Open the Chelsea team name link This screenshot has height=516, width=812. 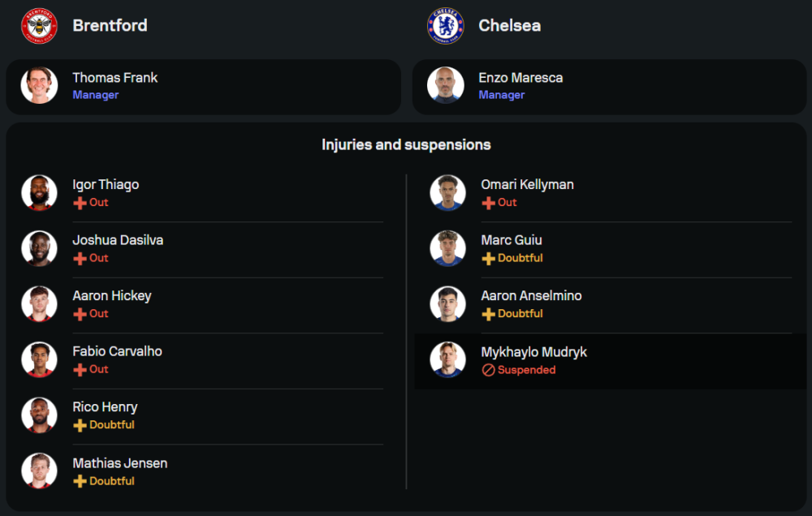point(509,26)
